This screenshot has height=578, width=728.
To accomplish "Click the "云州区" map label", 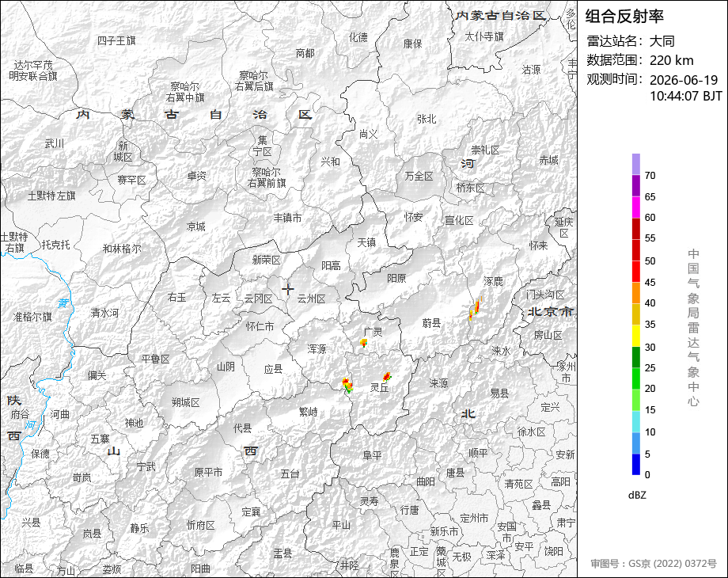I will coord(312,299).
